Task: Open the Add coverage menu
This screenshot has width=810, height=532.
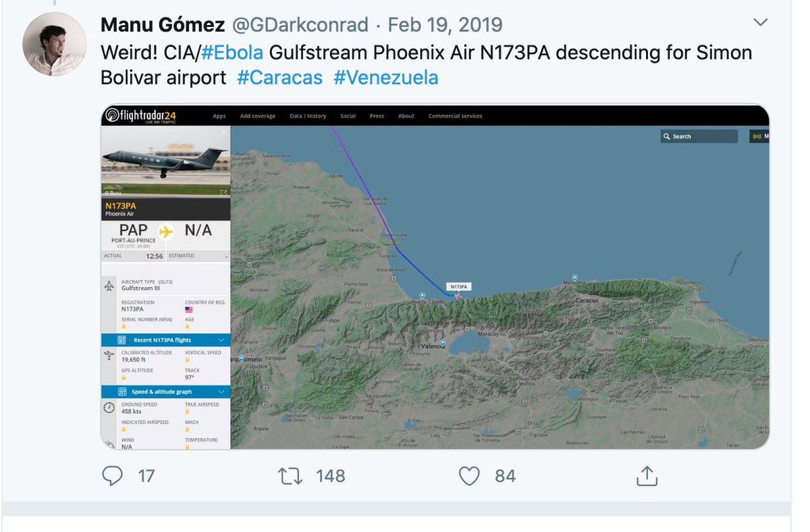Action: point(258,116)
